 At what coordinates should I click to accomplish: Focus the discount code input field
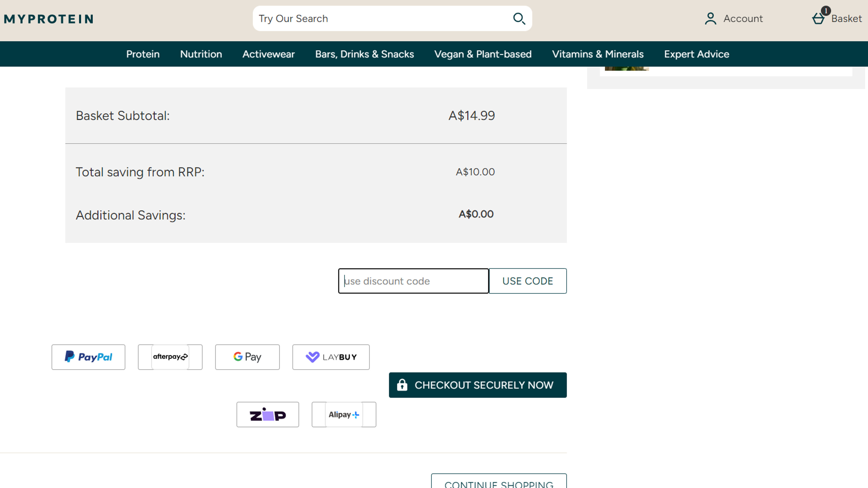pyautogui.click(x=413, y=281)
